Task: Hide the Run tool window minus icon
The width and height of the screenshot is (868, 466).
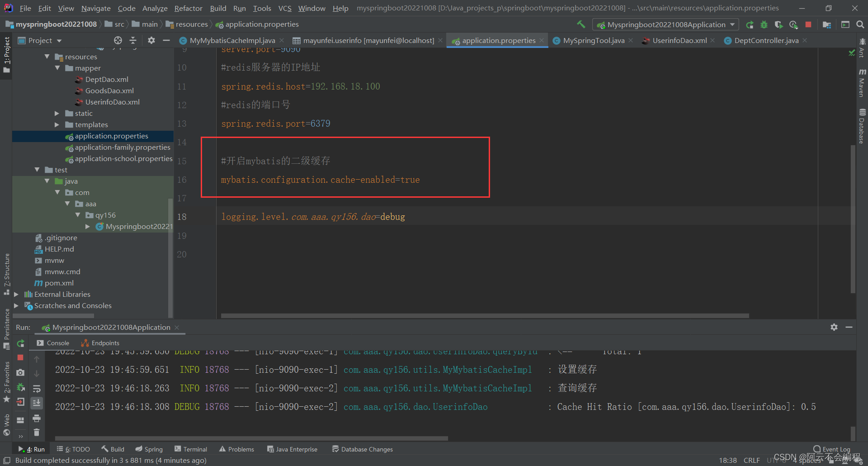Action: click(x=849, y=327)
